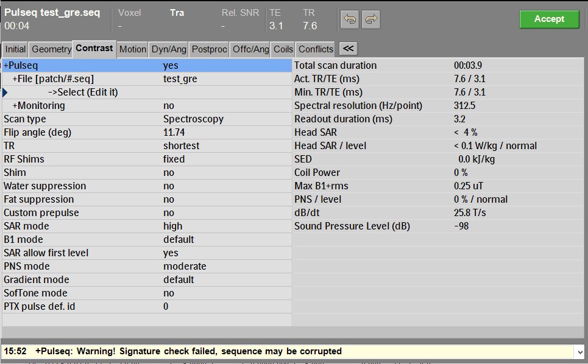588x364 pixels.
Task: Click ->Select (Edit it) entry
Action: point(83,92)
